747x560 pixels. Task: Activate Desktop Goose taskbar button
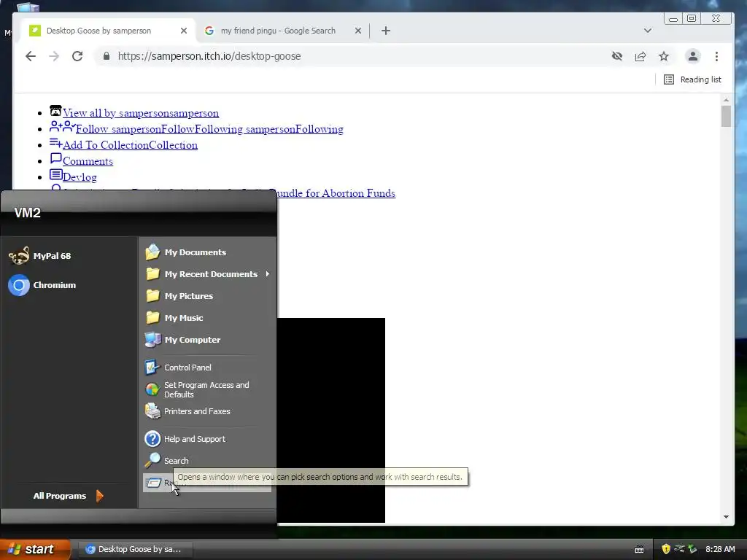click(134, 549)
